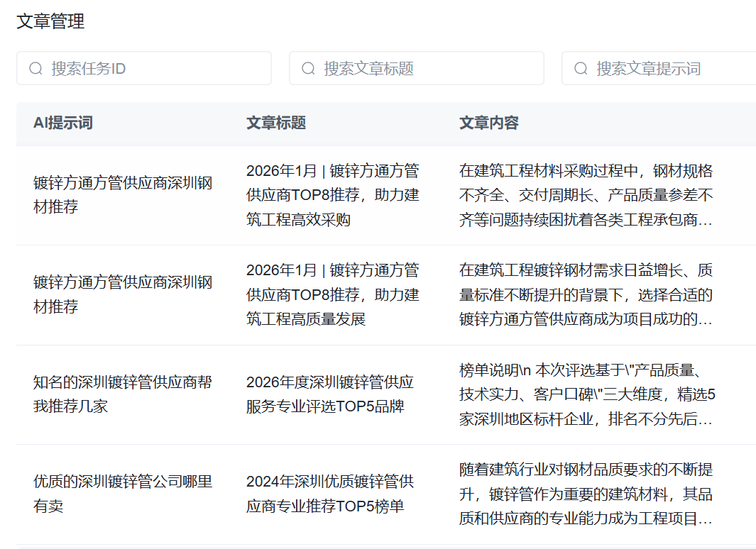Select prompt 优质的深圳镀锌管公司哪里有卖
The image size is (756, 549).
tap(122, 494)
